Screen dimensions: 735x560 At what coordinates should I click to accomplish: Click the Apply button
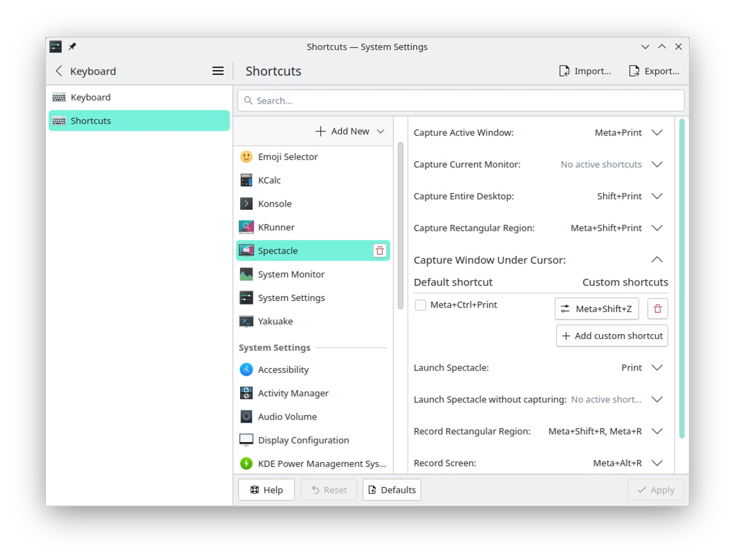click(x=656, y=490)
